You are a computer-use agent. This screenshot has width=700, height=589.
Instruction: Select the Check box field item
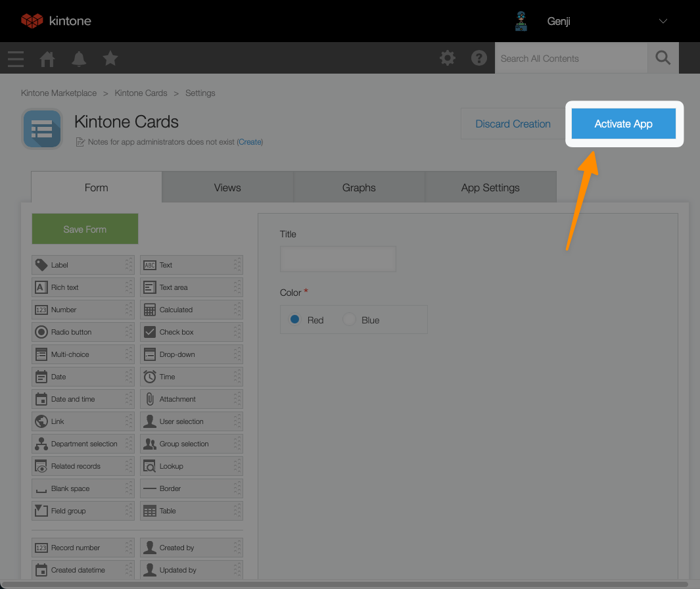coord(191,332)
